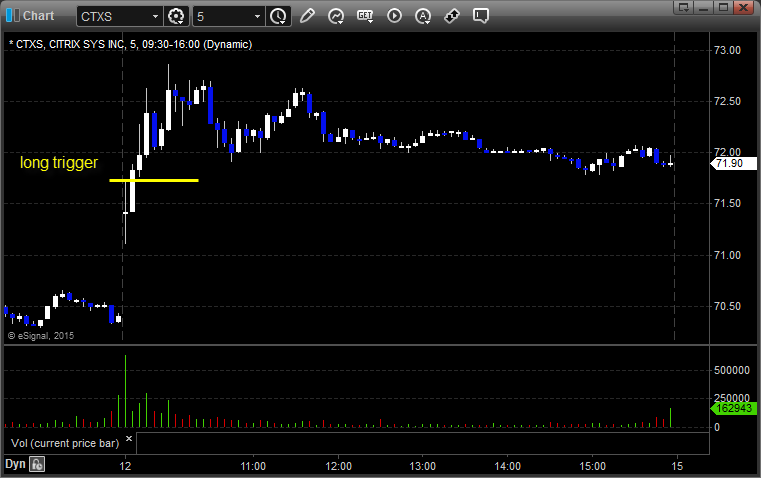
Task: Click the 71.50 price axis label
Action: pos(727,203)
